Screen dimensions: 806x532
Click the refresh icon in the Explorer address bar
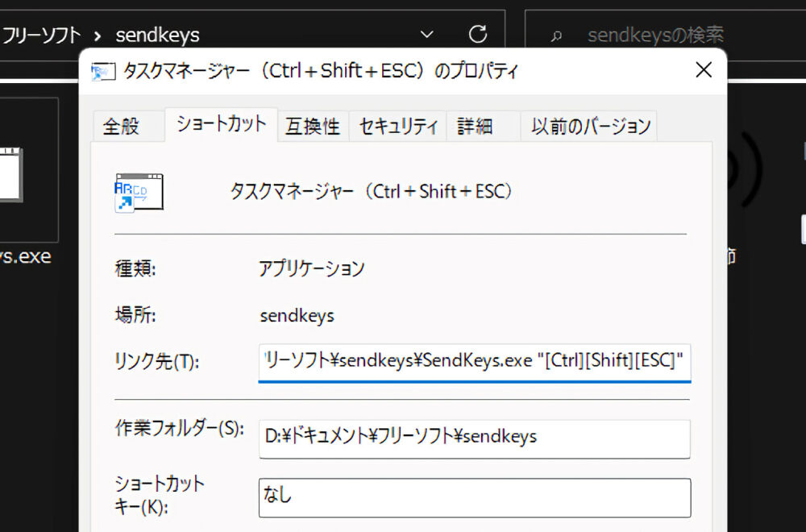coord(478,34)
